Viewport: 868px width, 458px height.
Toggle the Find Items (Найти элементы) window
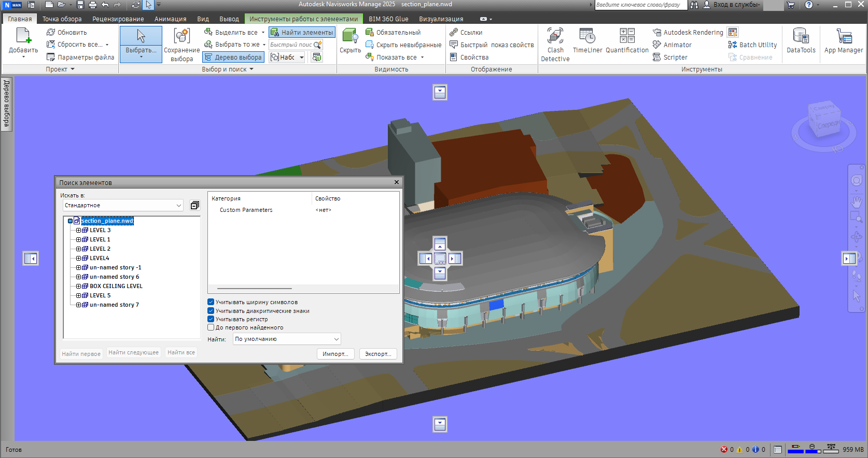tap(302, 32)
